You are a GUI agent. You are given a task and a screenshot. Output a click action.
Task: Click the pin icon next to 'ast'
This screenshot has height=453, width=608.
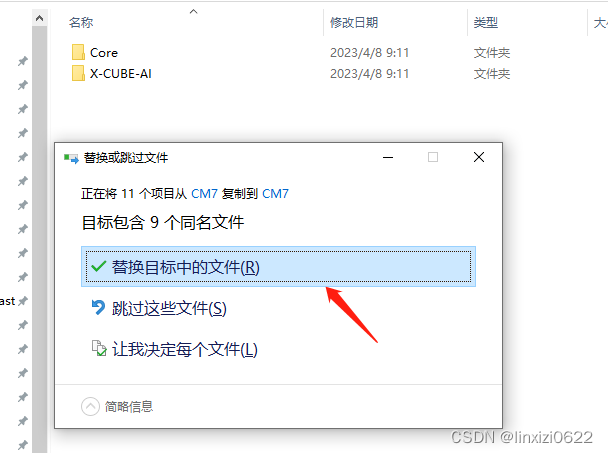coord(23,301)
